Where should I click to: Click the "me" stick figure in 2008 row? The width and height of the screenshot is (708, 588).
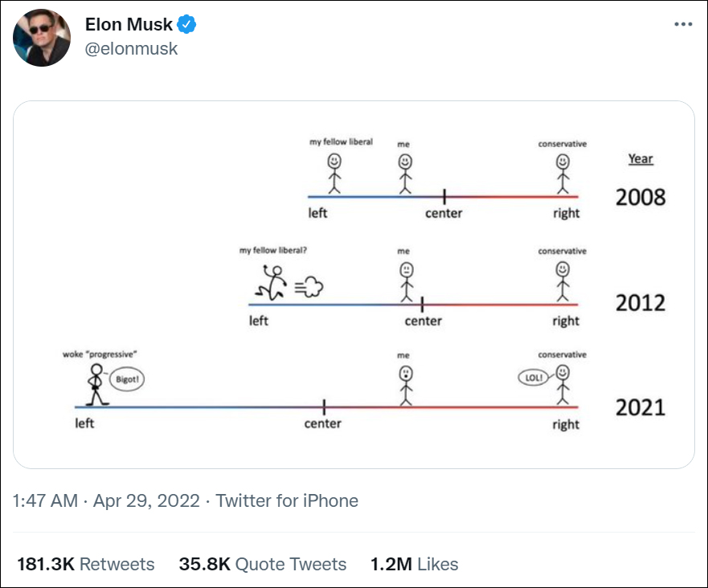405,174
